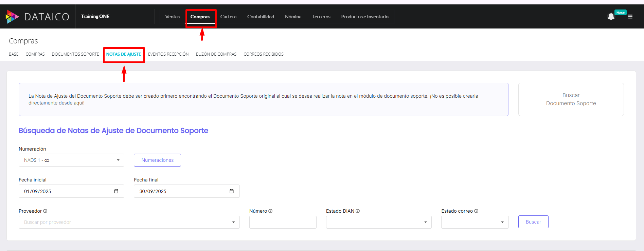
Task: Click the Proveedor info icon
Action: [x=45, y=211]
